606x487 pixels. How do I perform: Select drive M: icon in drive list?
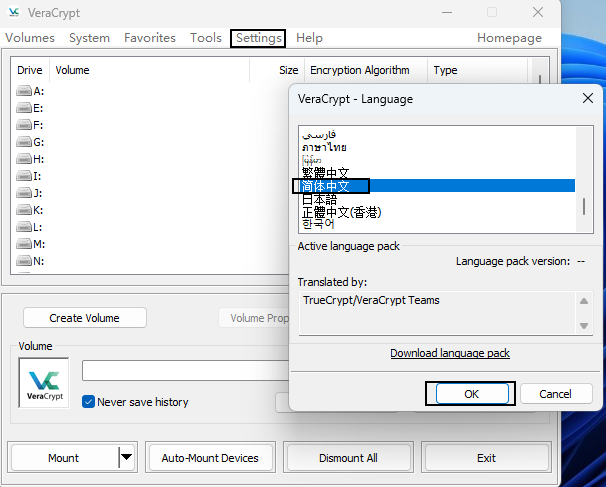pyautogui.click(x=24, y=244)
